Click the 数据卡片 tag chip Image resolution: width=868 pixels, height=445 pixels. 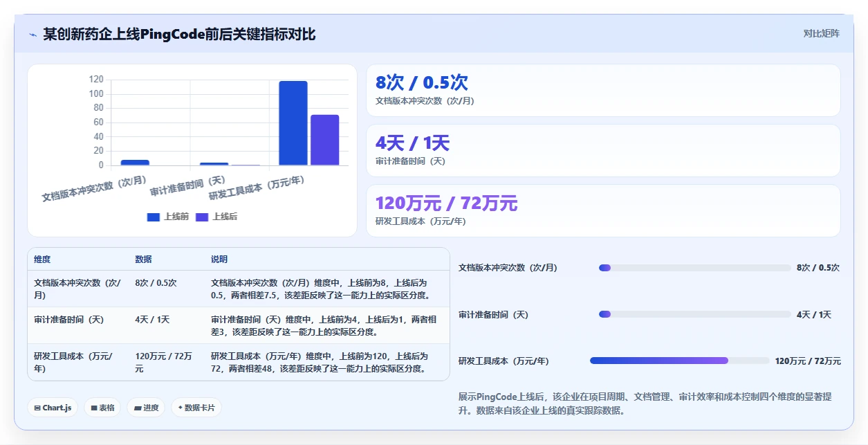tap(196, 408)
